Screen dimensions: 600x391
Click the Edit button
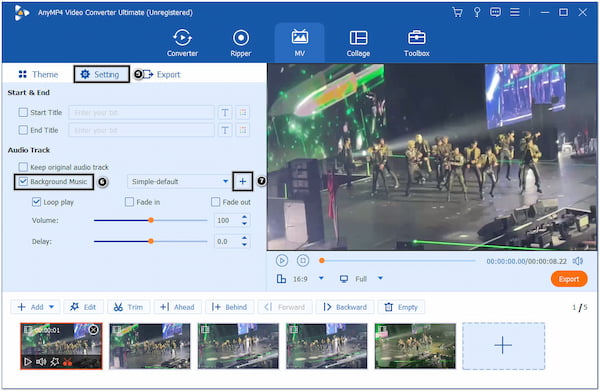coord(83,307)
